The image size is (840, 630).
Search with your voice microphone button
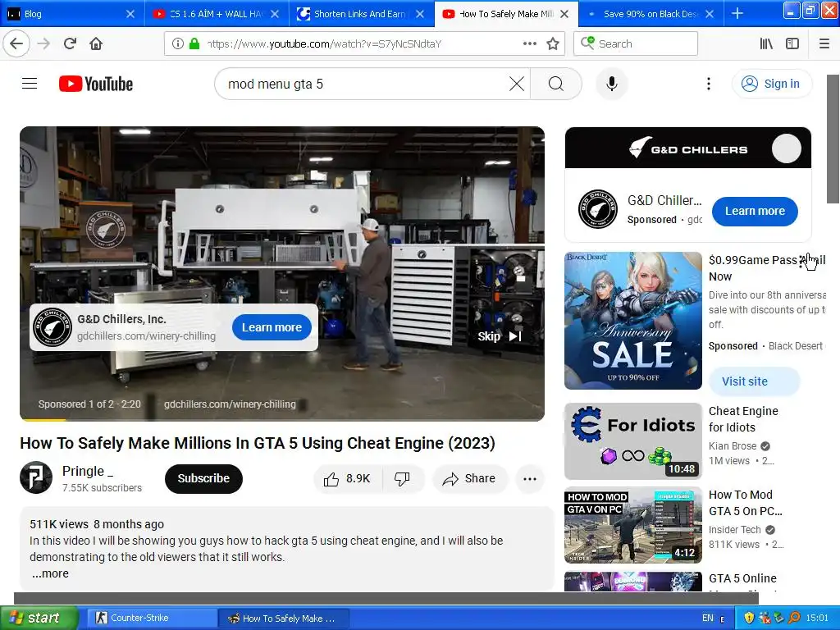coord(612,84)
